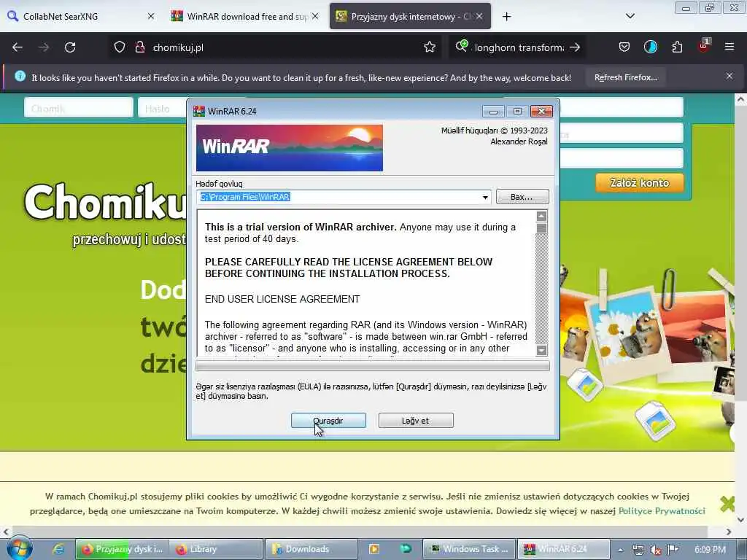Click the uBlock Origin toolbar icon

pyautogui.click(x=703, y=47)
